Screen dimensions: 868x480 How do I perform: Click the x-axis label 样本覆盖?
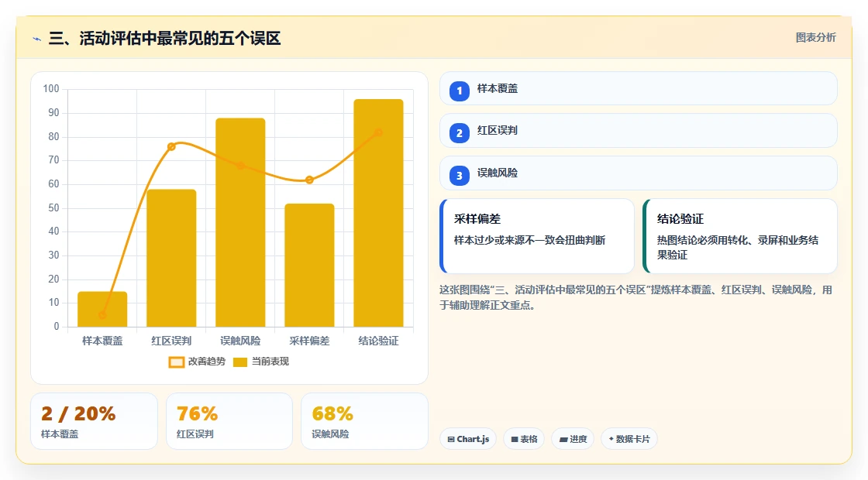[x=102, y=341]
